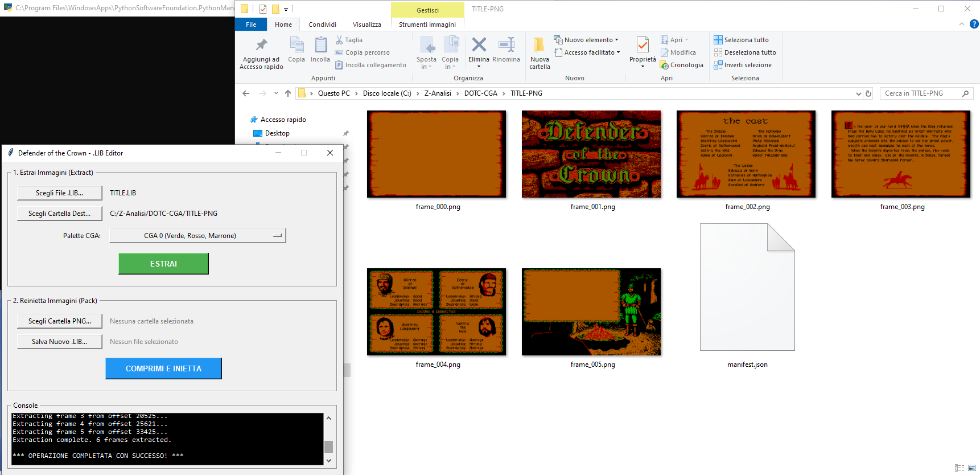Switch to details view layout icon
Image resolution: width=980 pixels, height=475 pixels.
(x=960, y=468)
